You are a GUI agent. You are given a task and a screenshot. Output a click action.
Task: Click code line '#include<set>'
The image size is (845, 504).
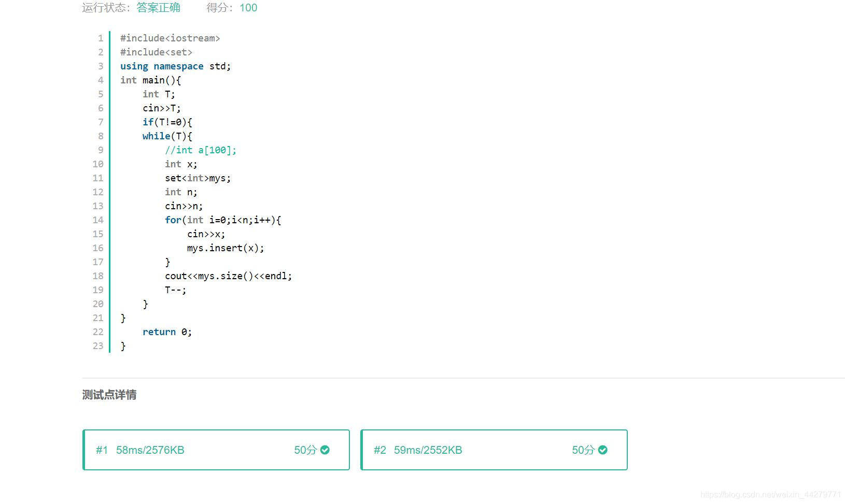156,52
